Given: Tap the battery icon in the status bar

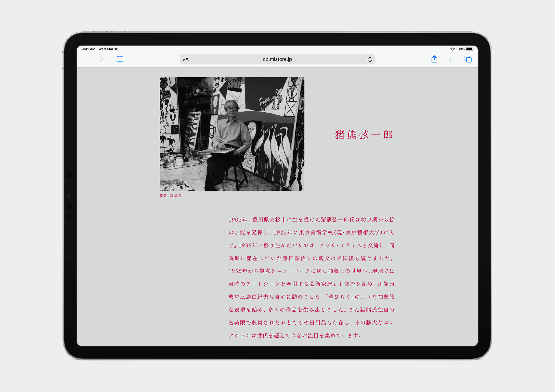Looking at the screenshot, I should click(469, 49).
